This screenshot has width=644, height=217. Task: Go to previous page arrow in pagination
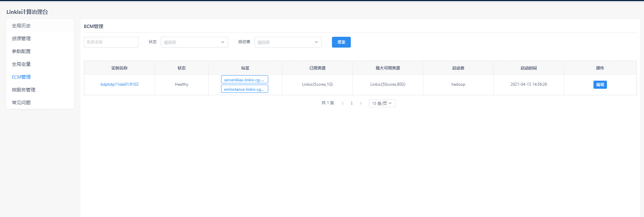coord(343,103)
